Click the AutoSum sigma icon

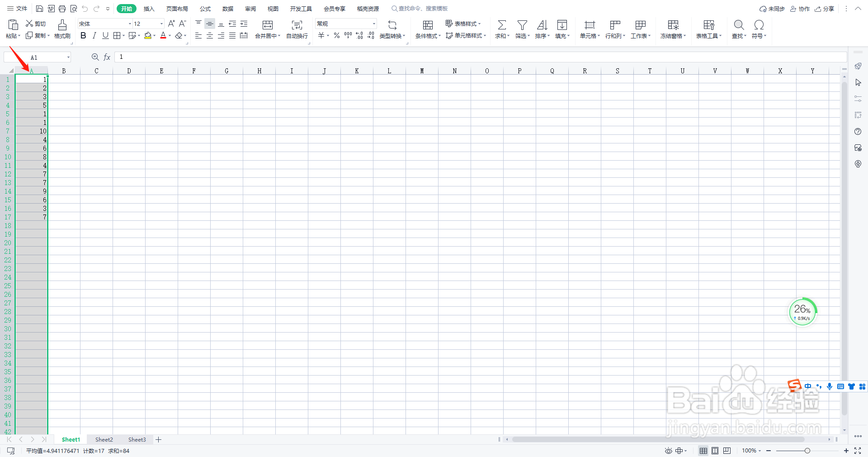click(502, 25)
